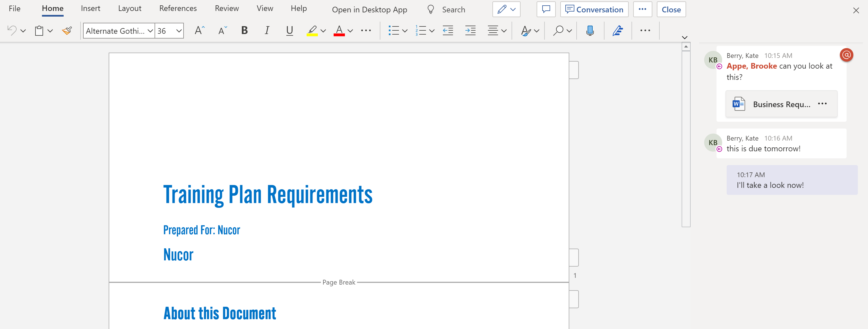
Task: Click the X to dismiss window
Action: pos(856,10)
